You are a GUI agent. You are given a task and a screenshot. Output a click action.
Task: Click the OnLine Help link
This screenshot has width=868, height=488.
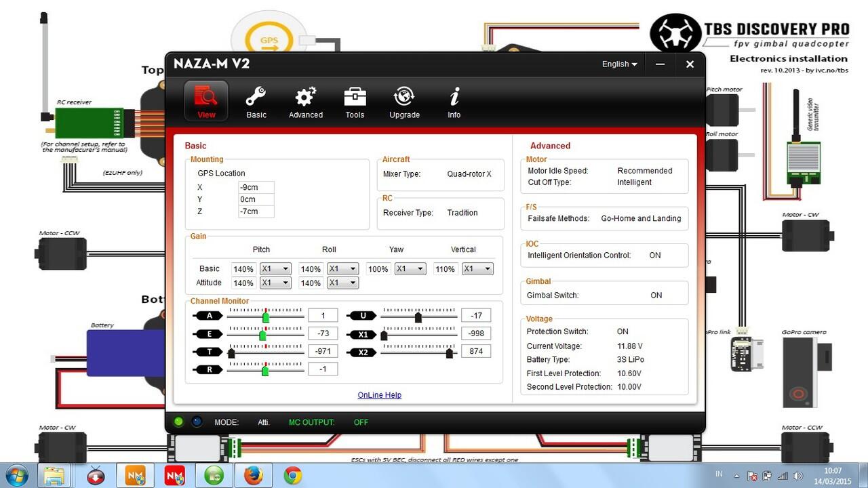380,395
